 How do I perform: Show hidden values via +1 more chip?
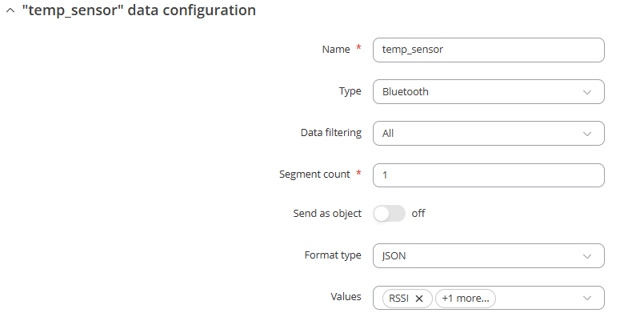(466, 299)
